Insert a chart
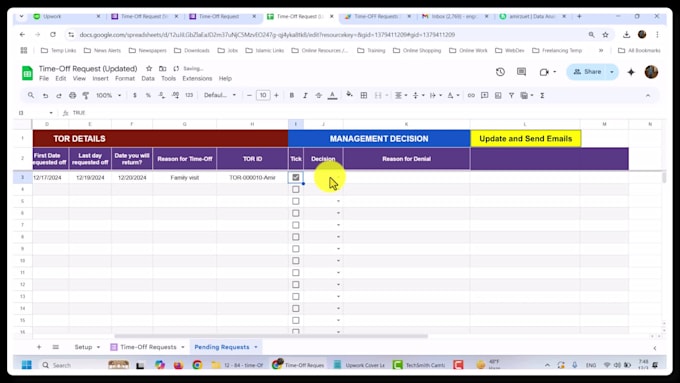The width and height of the screenshot is (680, 383). [498, 95]
